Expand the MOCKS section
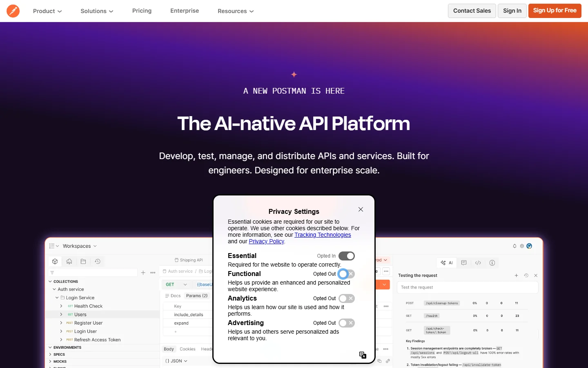 coord(50,361)
